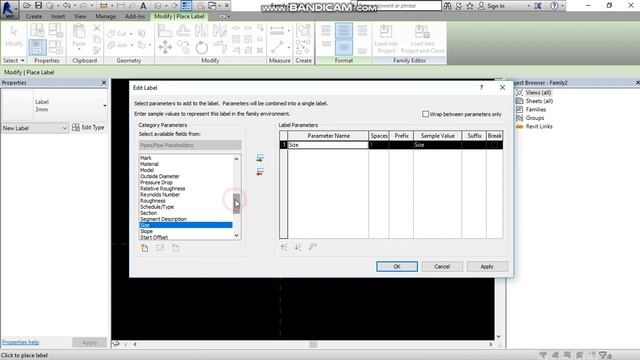Click the star favorites icon in title bar

click(x=470, y=6)
